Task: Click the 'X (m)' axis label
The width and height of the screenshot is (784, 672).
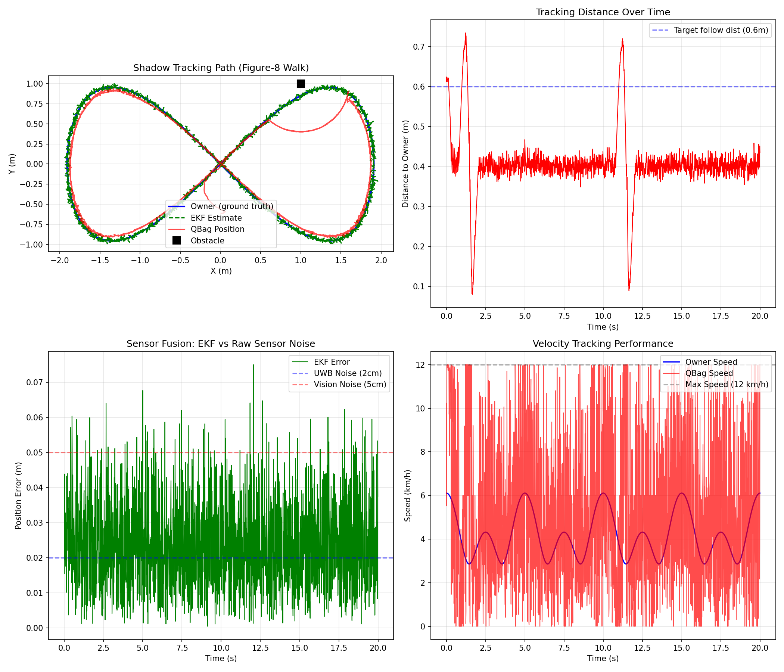Action: point(221,271)
